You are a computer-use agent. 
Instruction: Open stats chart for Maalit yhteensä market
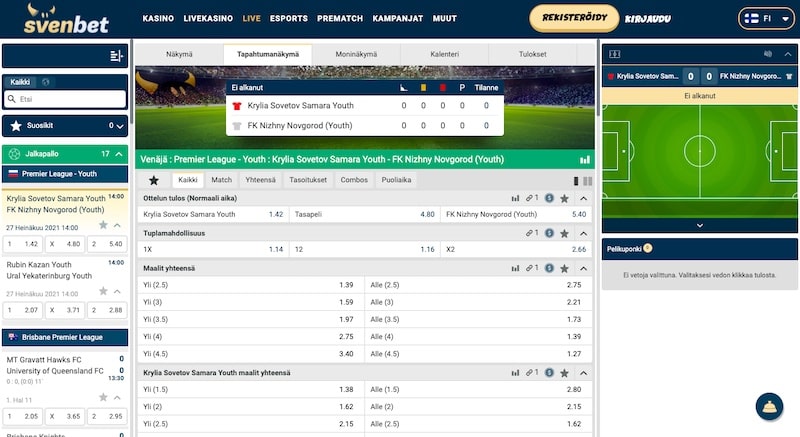point(515,268)
